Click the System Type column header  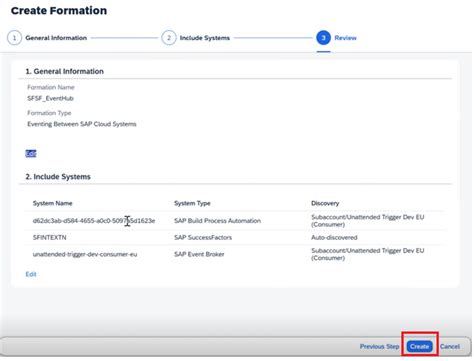click(192, 203)
